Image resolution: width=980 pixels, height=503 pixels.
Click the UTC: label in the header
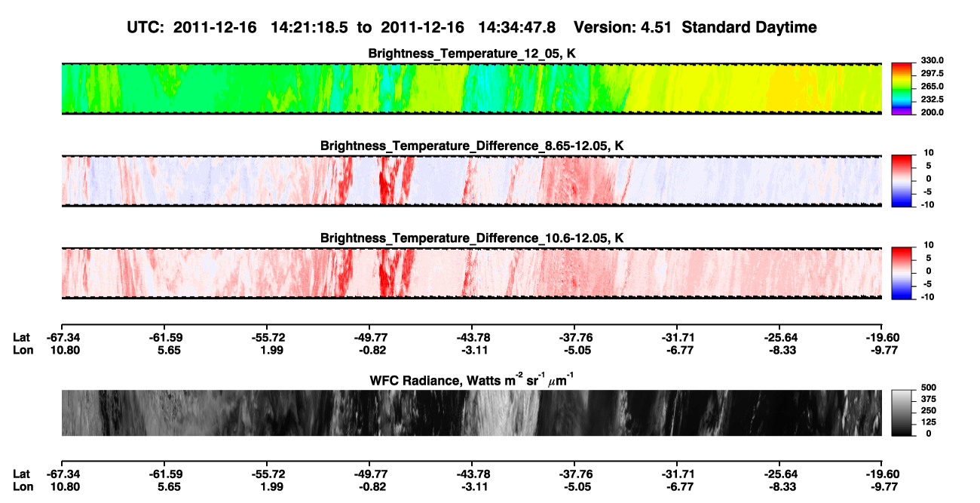pos(146,27)
